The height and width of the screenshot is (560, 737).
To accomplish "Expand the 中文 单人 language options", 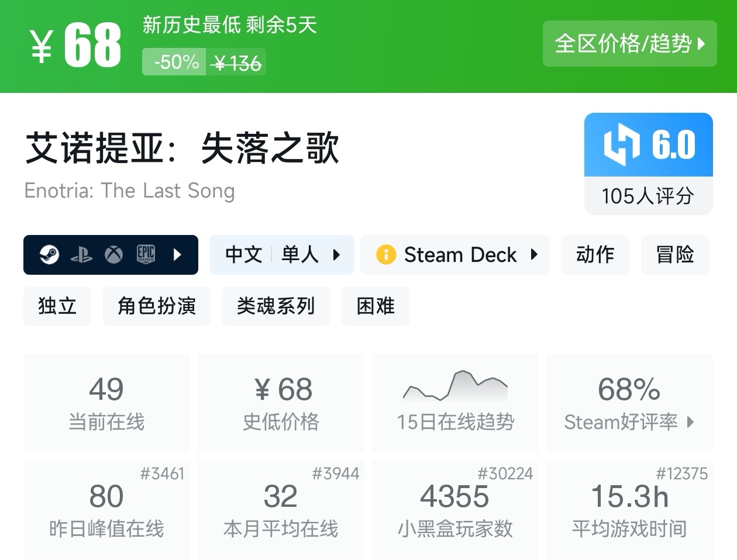I will pos(282,255).
